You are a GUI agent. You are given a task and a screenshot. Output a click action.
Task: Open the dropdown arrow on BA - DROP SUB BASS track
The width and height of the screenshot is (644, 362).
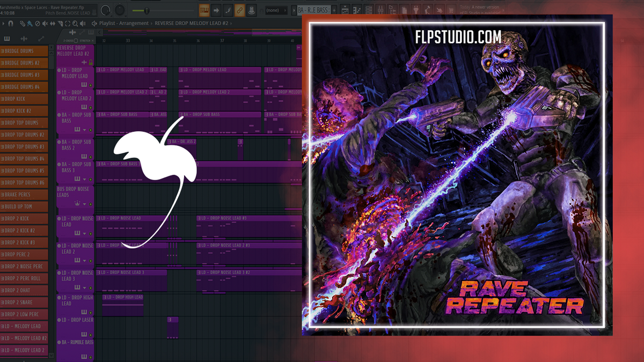(84, 130)
